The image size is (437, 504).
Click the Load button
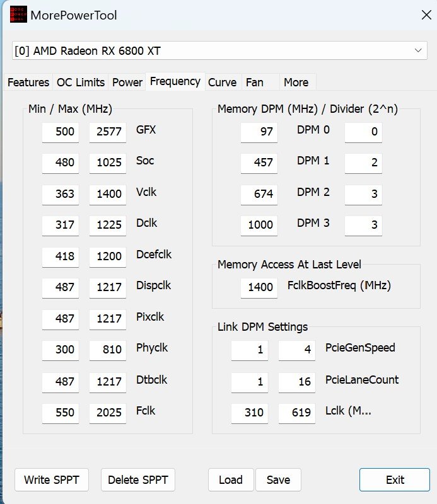pos(231,479)
